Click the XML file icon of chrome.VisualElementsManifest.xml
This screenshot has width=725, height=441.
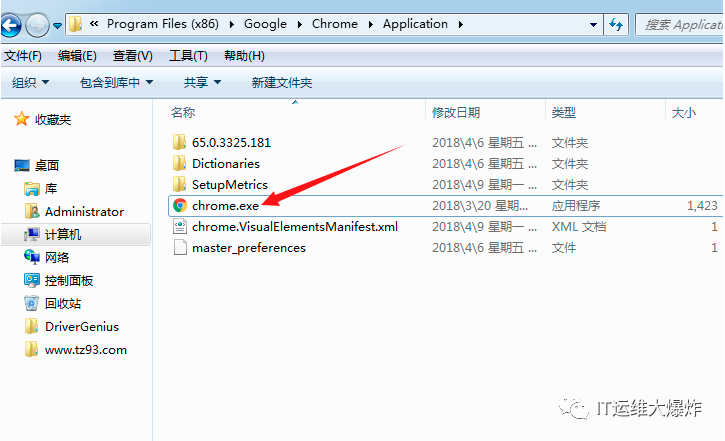click(x=180, y=227)
